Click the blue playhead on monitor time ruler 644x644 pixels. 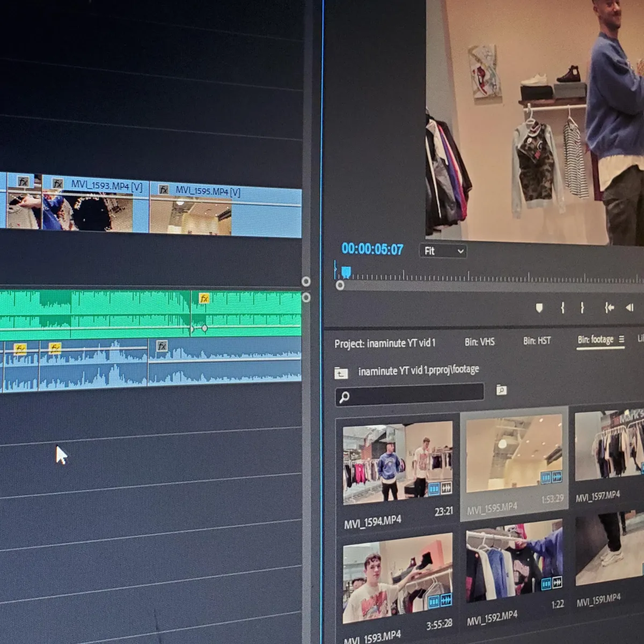pyautogui.click(x=346, y=272)
